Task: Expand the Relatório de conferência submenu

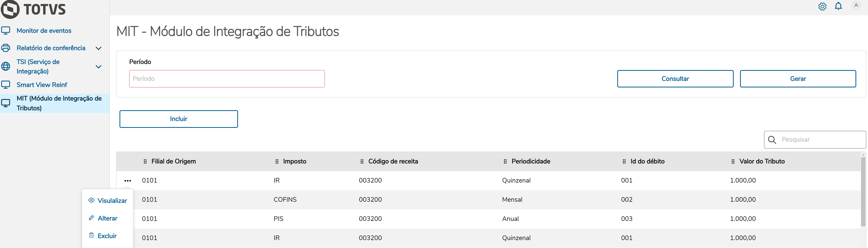Action: (98, 48)
